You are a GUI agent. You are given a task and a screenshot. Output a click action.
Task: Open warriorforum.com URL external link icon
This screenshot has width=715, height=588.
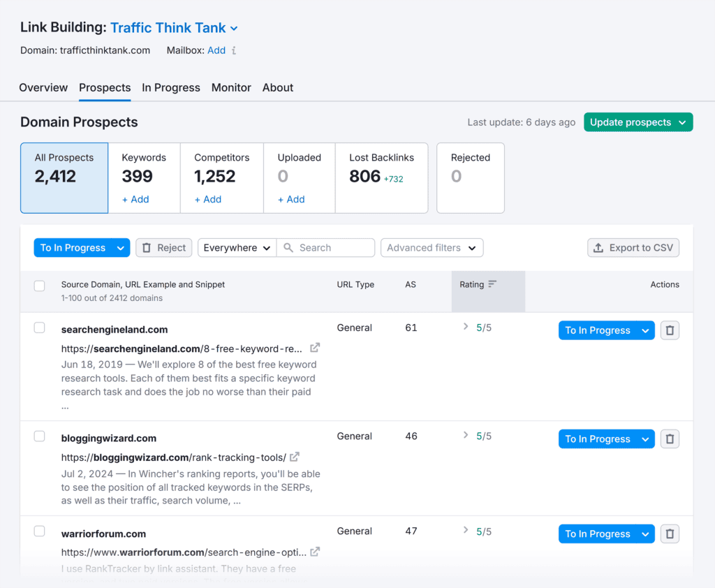(x=315, y=552)
